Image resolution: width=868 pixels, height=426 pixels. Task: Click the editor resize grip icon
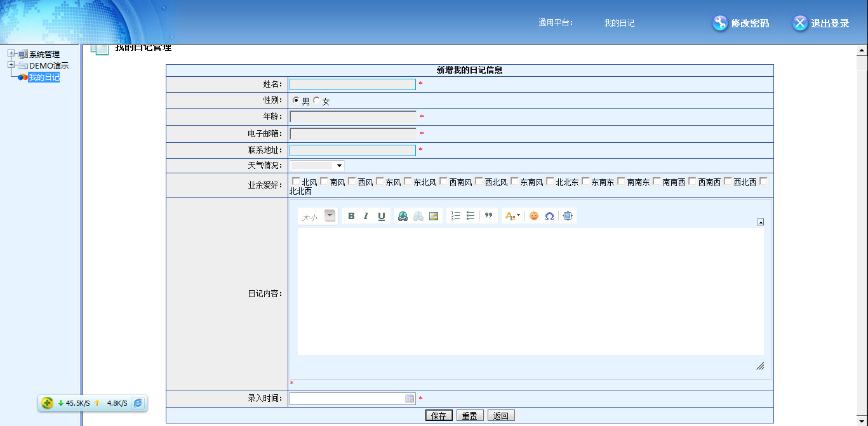point(759,366)
